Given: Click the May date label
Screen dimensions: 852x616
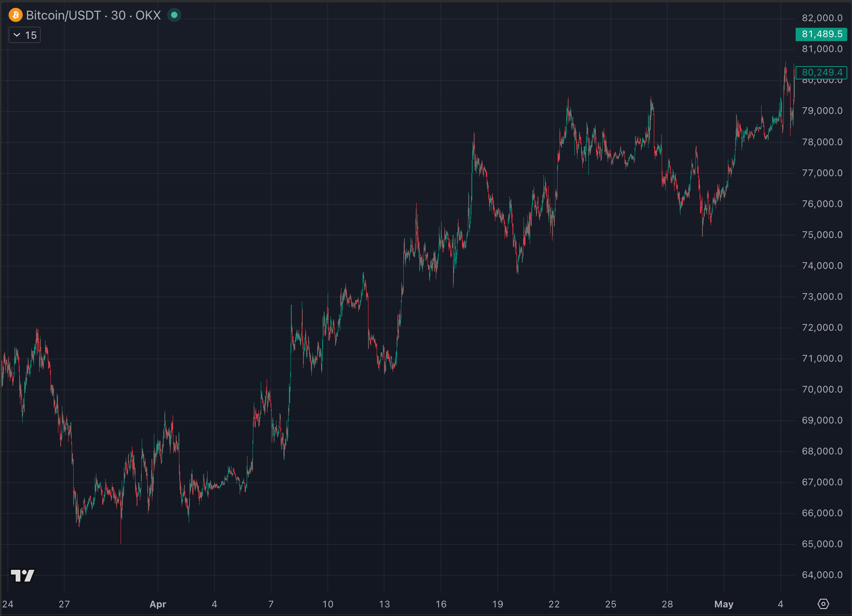Looking at the screenshot, I should pos(724,604).
